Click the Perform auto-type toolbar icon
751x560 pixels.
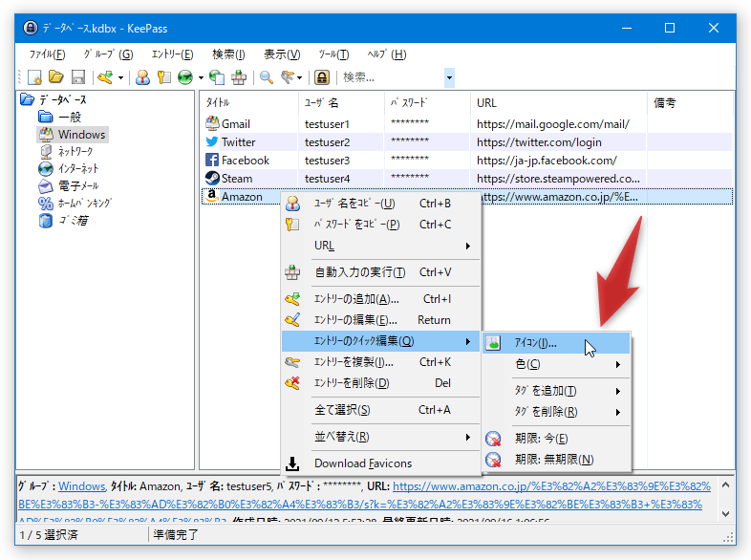(x=239, y=77)
